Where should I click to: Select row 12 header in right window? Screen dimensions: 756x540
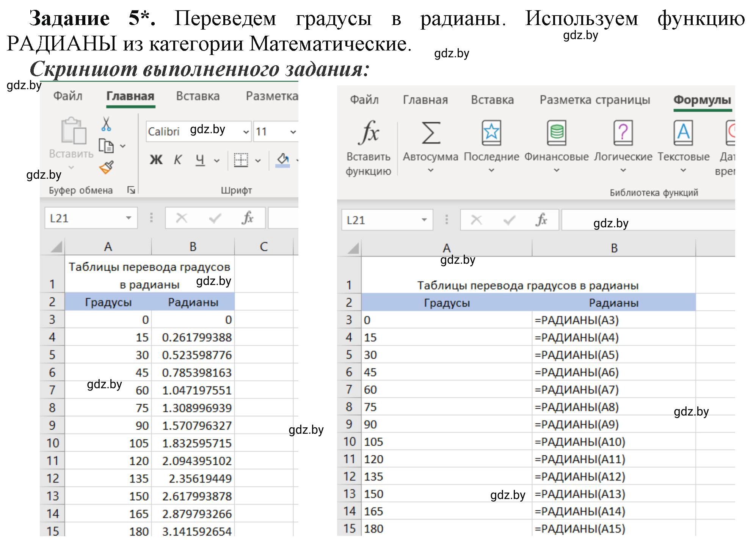tap(349, 477)
